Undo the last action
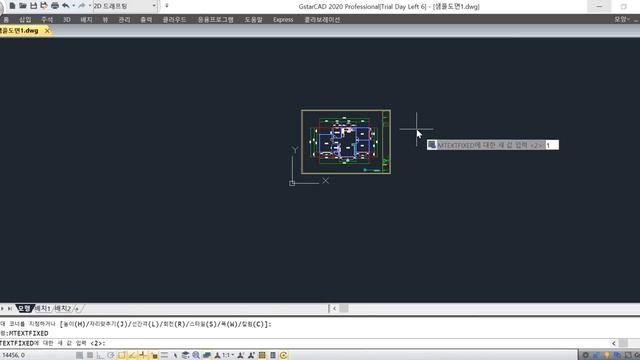The image size is (640, 360). tap(65, 6)
